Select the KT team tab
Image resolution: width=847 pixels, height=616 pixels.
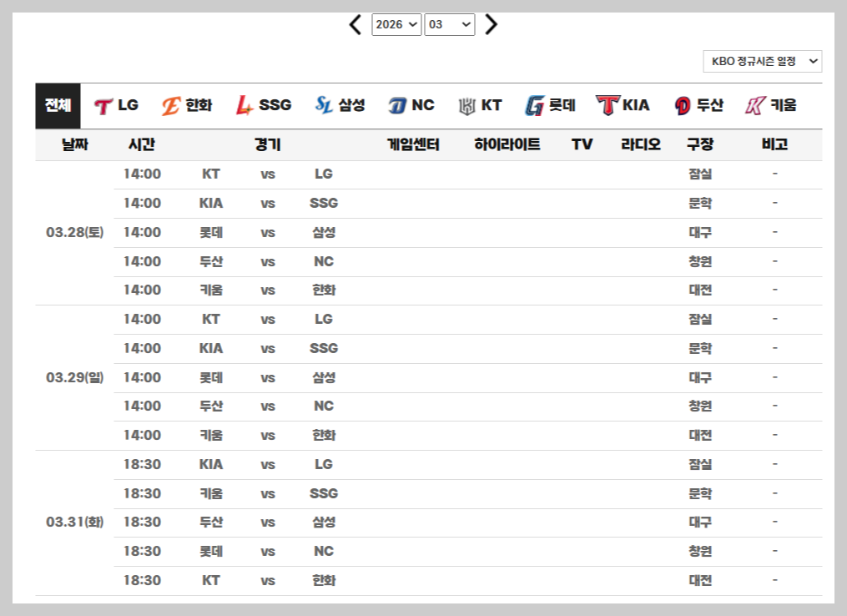coord(480,105)
